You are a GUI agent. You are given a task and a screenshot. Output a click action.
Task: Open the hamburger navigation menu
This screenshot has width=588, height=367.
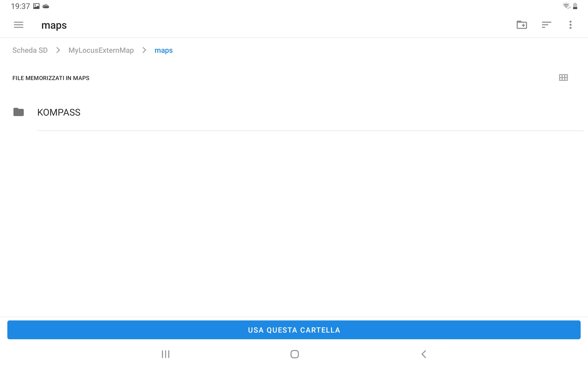pos(18,25)
